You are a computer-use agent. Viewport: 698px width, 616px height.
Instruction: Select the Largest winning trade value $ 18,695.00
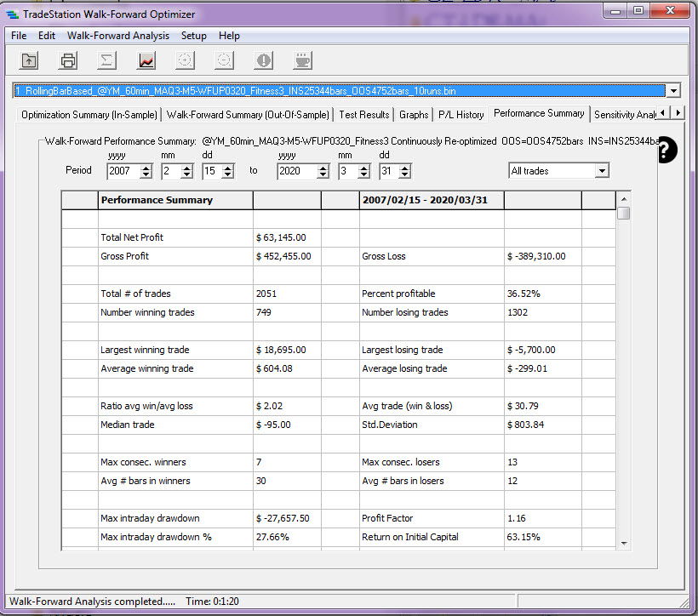pyautogui.click(x=282, y=350)
